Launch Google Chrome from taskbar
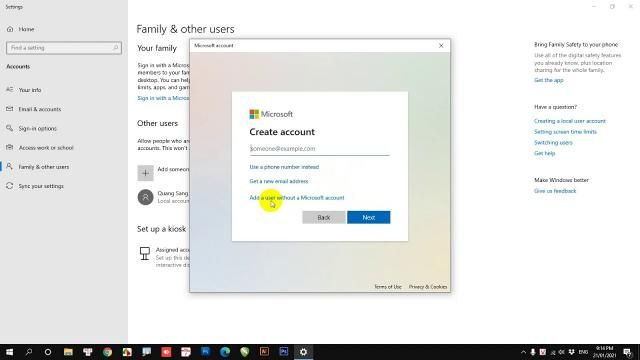Viewport: 640px width, 360px height. [107, 352]
